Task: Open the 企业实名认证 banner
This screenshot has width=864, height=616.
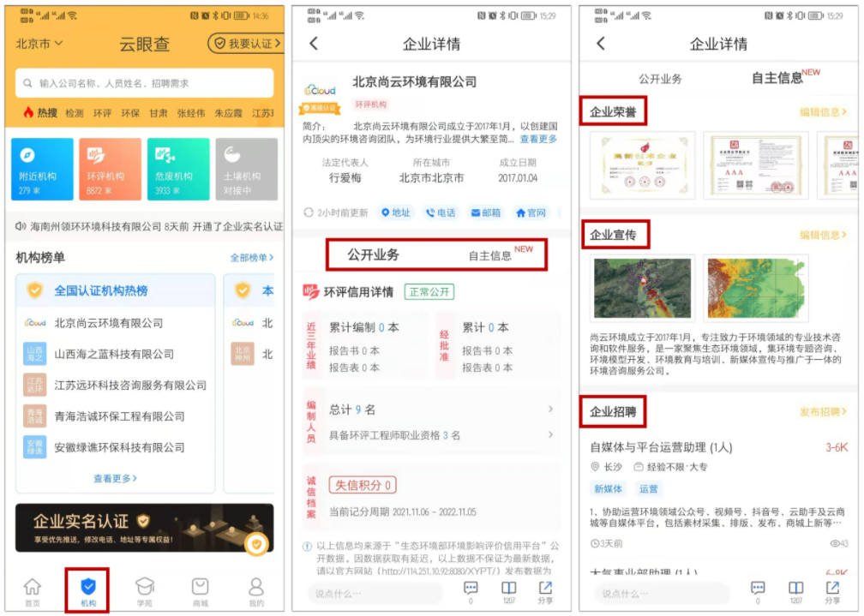Action: [144, 528]
